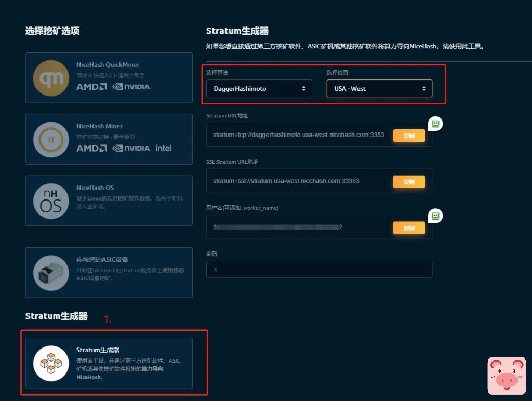Select the NiceHash QuickMiner card title
The width and height of the screenshot is (532, 401).
[108, 65]
